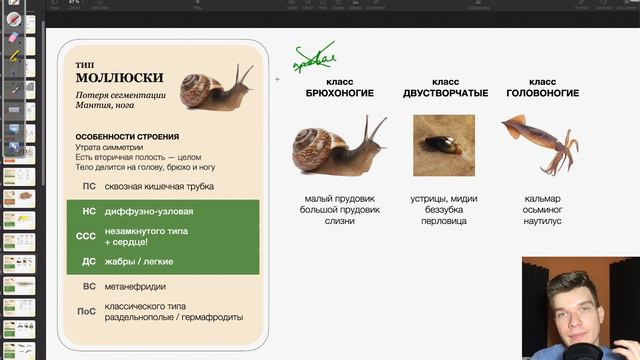Click the text 'устрицы, мидии'
The image size is (640, 360).
pos(444,199)
